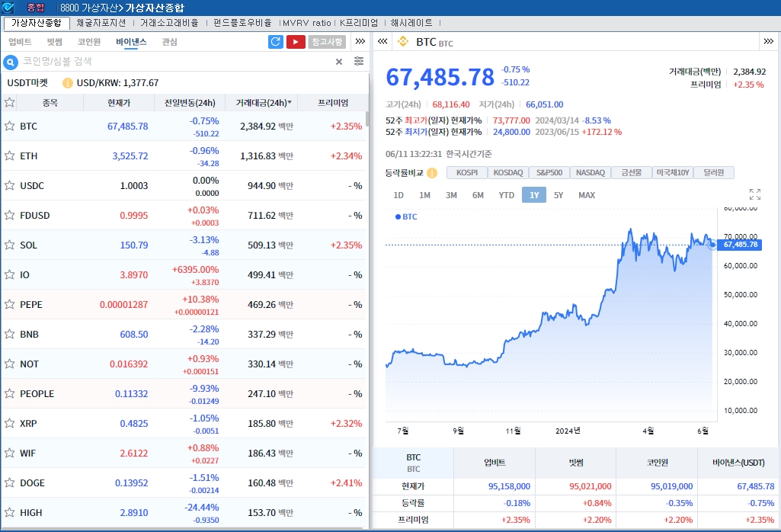Compare with 달러원 button
This screenshot has height=532, width=781.
714,173
